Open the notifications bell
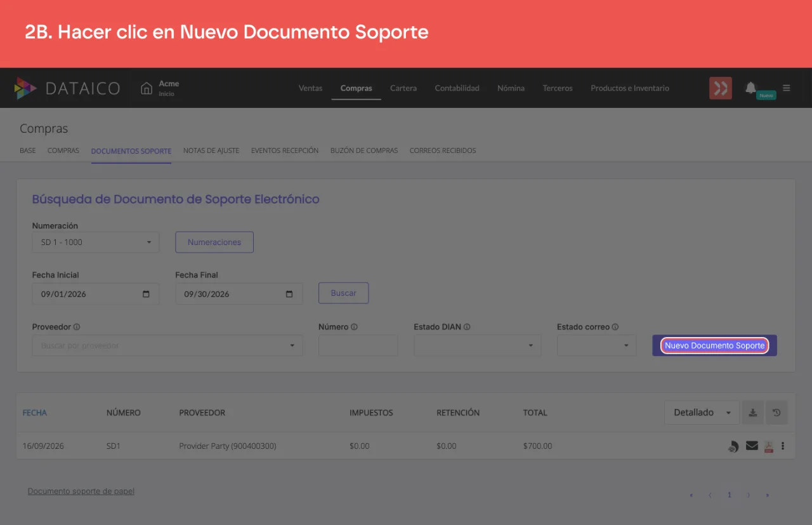 [x=750, y=88]
